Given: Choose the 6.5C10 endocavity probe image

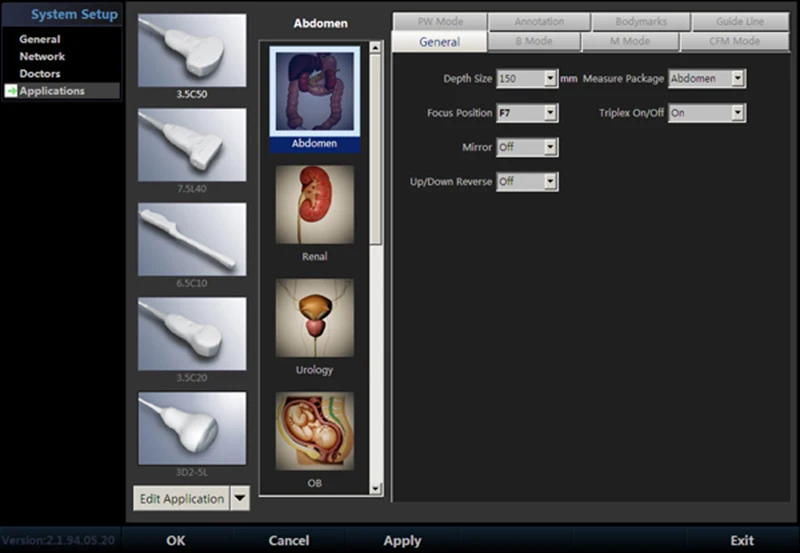Looking at the screenshot, I should tap(190, 239).
